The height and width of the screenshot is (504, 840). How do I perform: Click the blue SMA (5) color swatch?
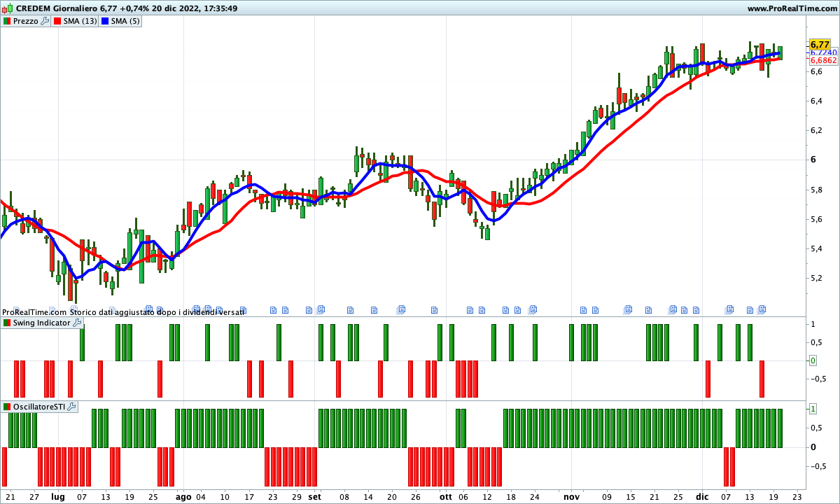pos(106,21)
